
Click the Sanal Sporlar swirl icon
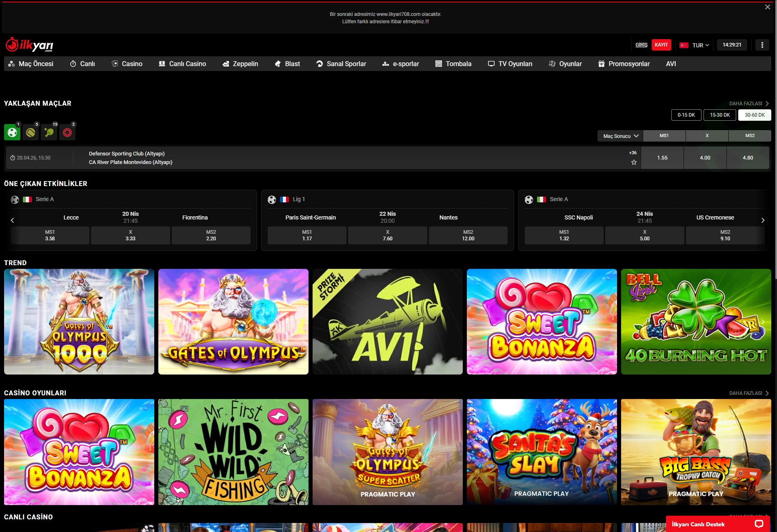click(320, 64)
